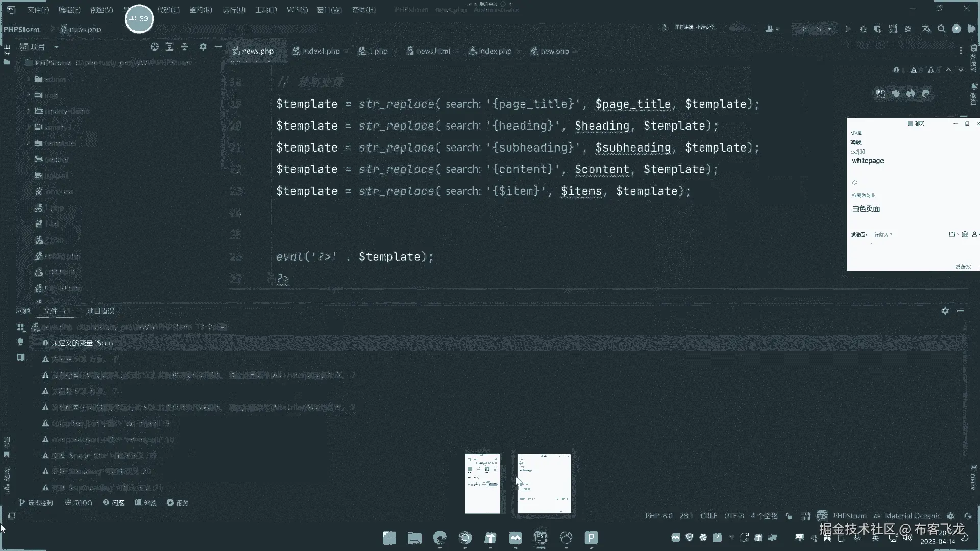Image resolution: width=980 pixels, height=551 pixels.
Task: Toggle the Terminal (终端) tool window
Action: [145, 503]
